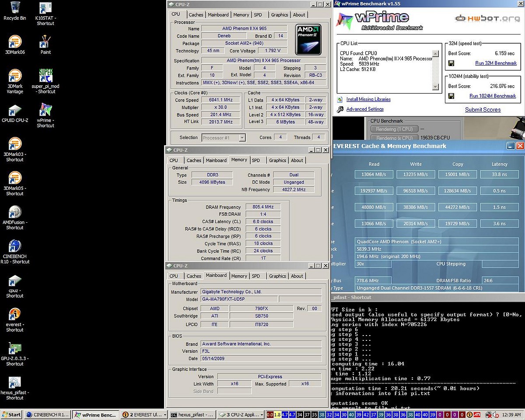
Task: Click the motherboard model GA-MA790FXT-UD5P field
Action: pos(239,300)
